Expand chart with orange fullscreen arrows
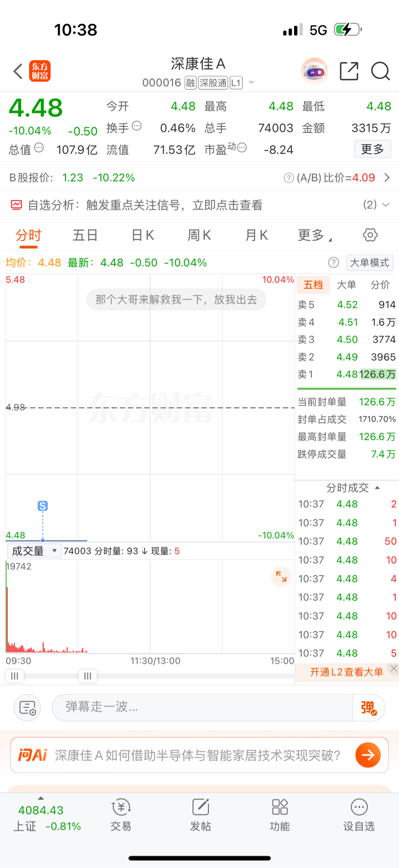Viewport: 399px width, 868px height. [x=281, y=576]
